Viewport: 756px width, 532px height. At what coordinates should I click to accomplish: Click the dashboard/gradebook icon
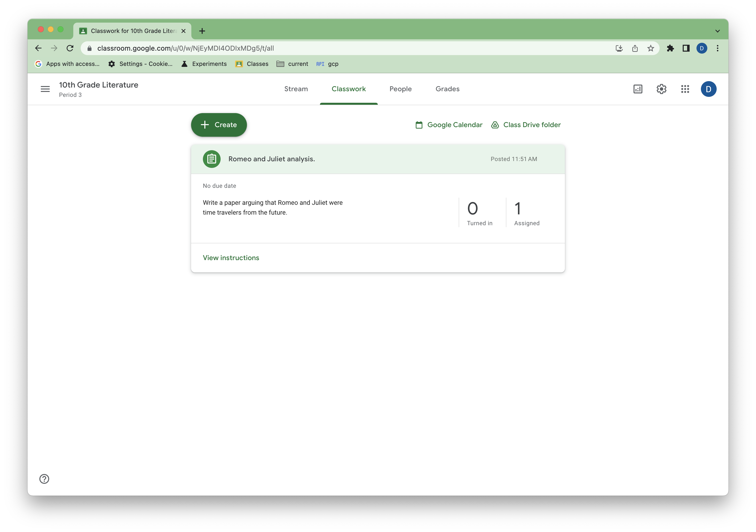(x=637, y=89)
